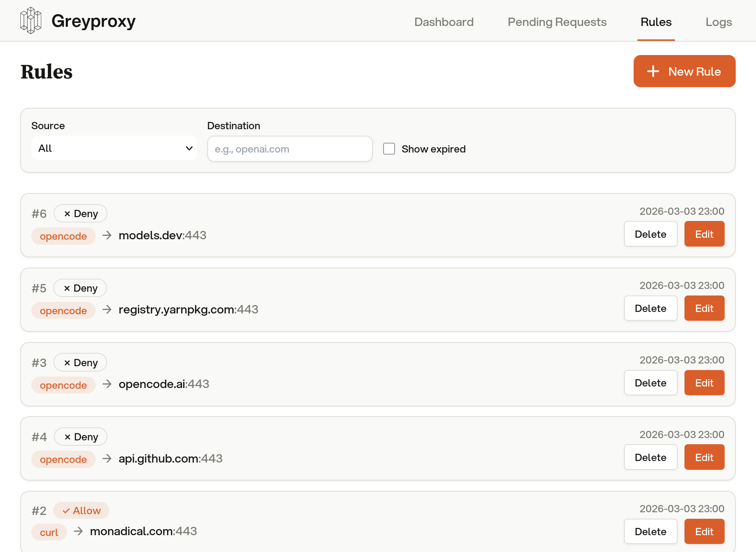The height and width of the screenshot is (552, 756).
Task: Click the checkmark icon in rule #2's Allow badge
Action: tap(67, 510)
